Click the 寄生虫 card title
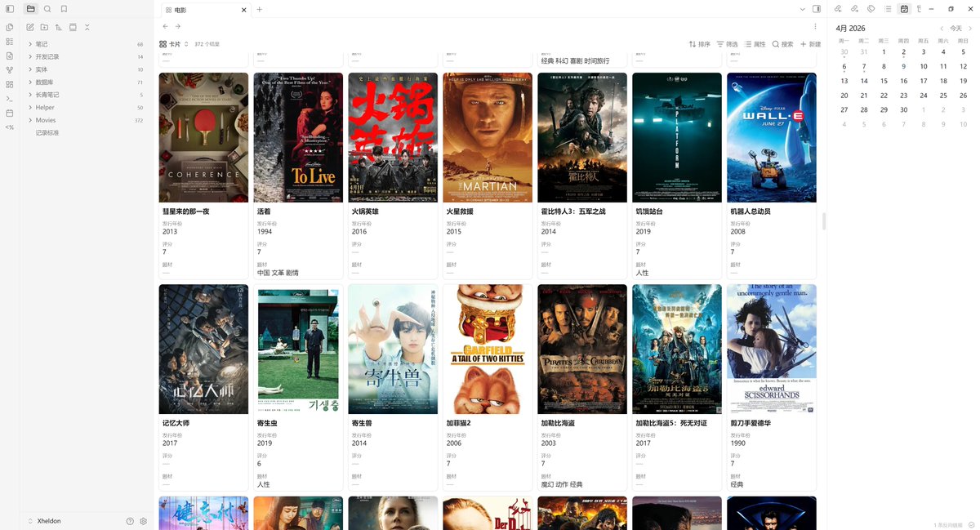Viewport: 980px width, 530px height. tap(267, 423)
